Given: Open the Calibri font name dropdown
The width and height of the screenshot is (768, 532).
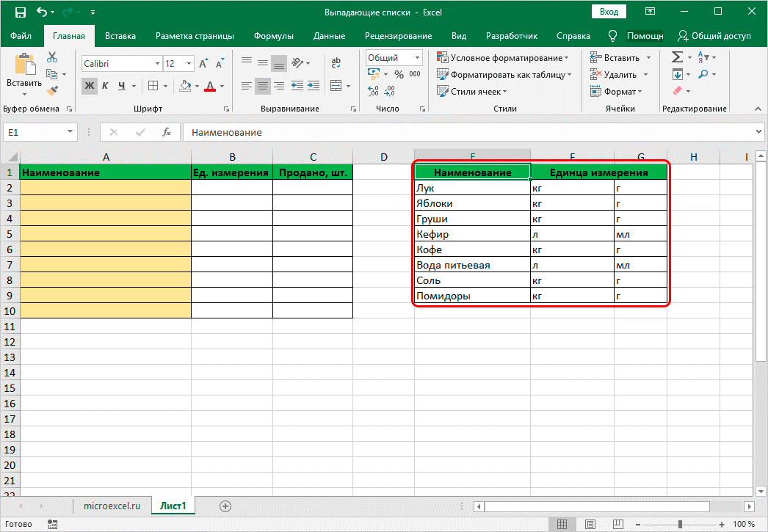Looking at the screenshot, I should pos(156,64).
